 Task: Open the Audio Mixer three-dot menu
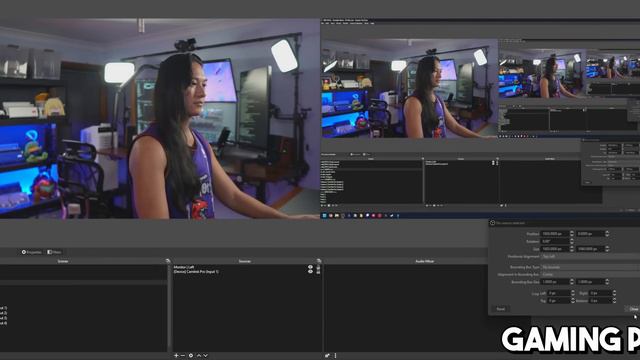point(336,356)
